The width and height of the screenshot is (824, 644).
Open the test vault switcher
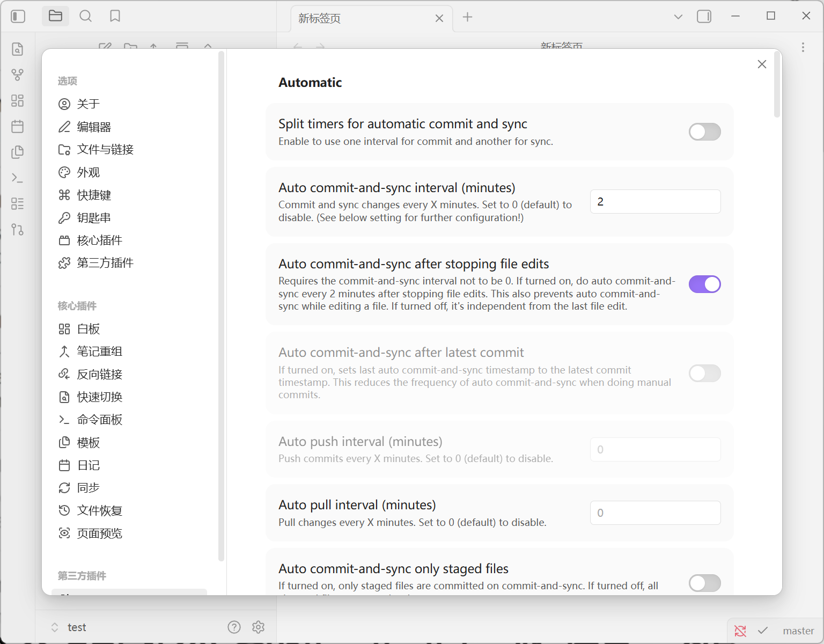[x=68, y=627]
